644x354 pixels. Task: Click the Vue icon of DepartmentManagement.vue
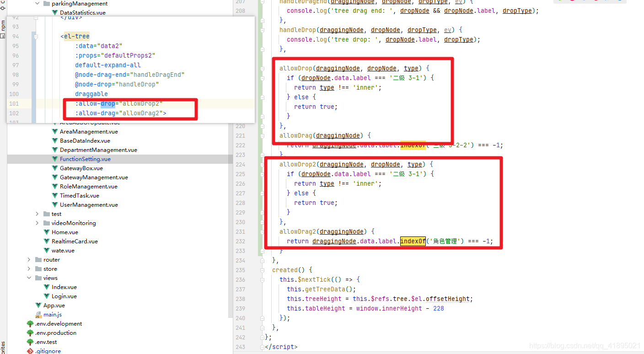click(55, 150)
